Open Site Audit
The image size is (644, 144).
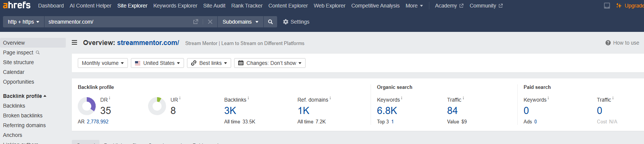pos(214,6)
